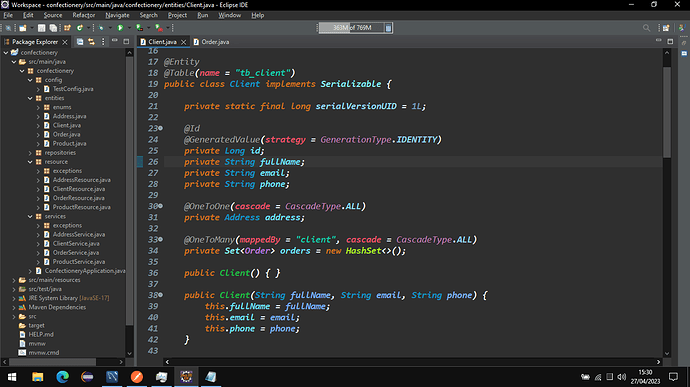The width and height of the screenshot is (690, 387).
Task: Open ClientService.java in the explorer
Action: pos(76,243)
